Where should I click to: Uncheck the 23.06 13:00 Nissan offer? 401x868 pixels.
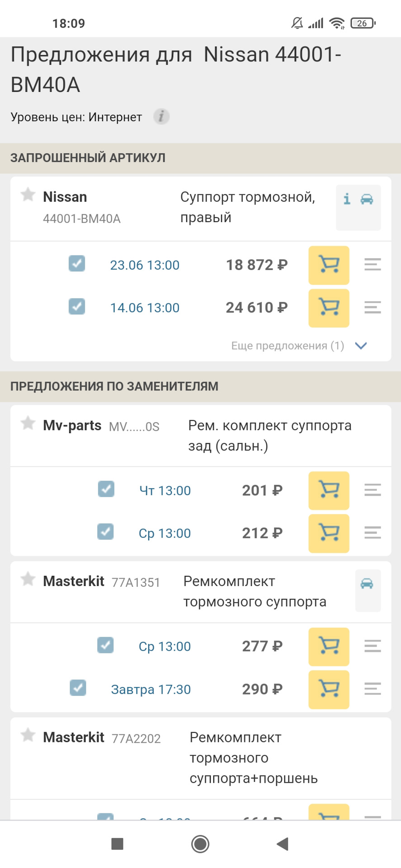coord(76,264)
